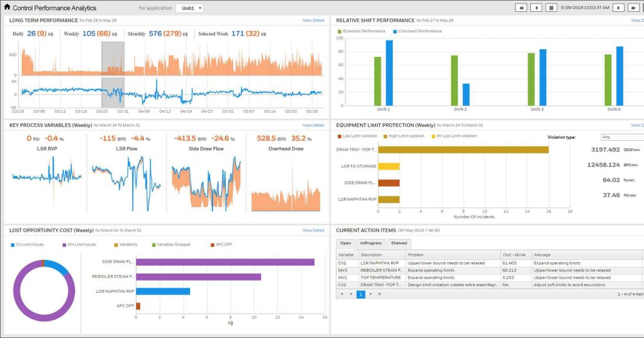The height and width of the screenshot is (338, 644).
Task: Step forward one interval with the single right arrow
Action: point(618,7)
